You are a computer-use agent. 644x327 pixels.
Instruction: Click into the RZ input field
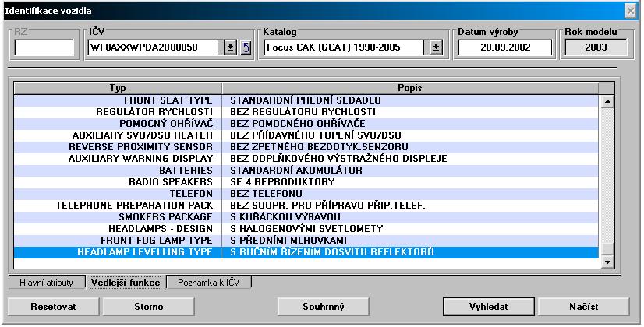coord(44,47)
